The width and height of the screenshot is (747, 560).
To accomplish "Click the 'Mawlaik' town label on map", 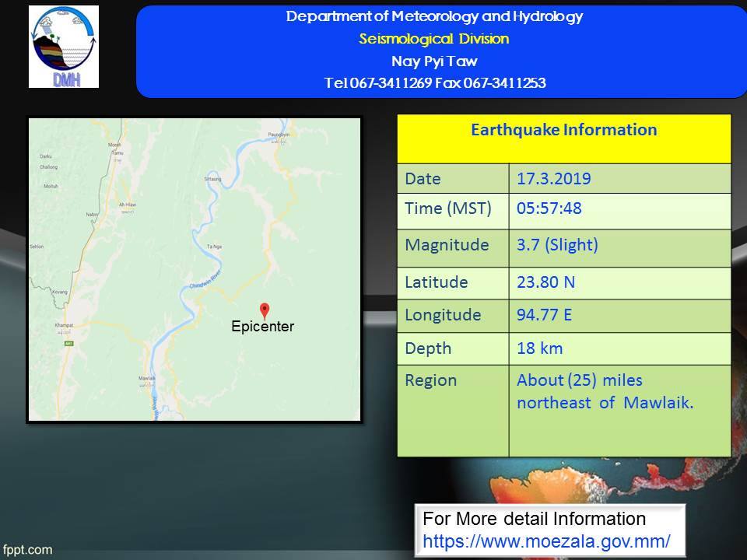I will (x=147, y=378).
